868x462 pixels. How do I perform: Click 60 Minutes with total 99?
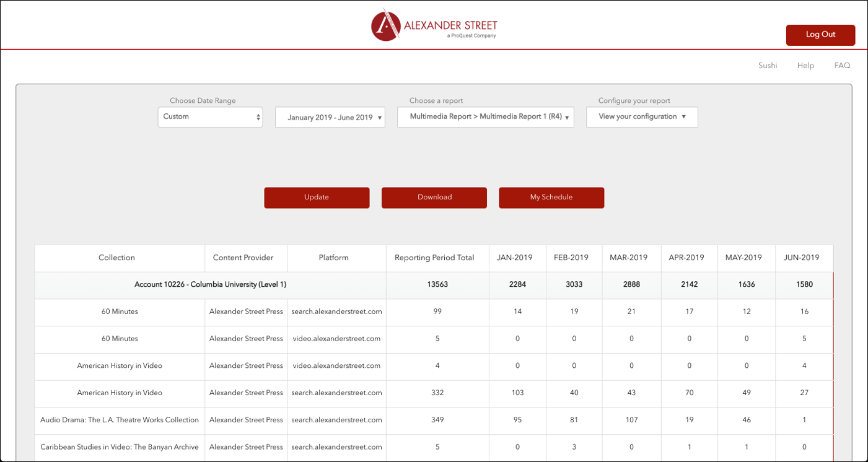[x=120, y=312]
